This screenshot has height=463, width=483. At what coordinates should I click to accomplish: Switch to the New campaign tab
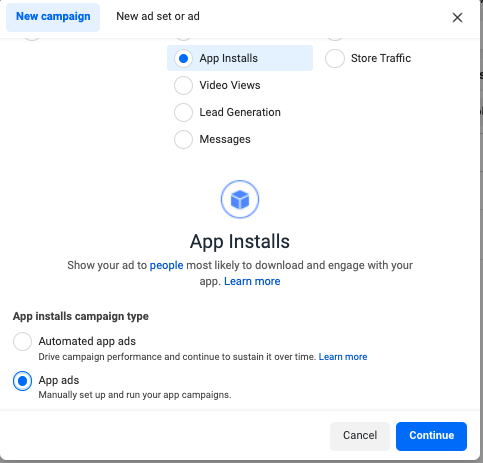tap(53, 17)
